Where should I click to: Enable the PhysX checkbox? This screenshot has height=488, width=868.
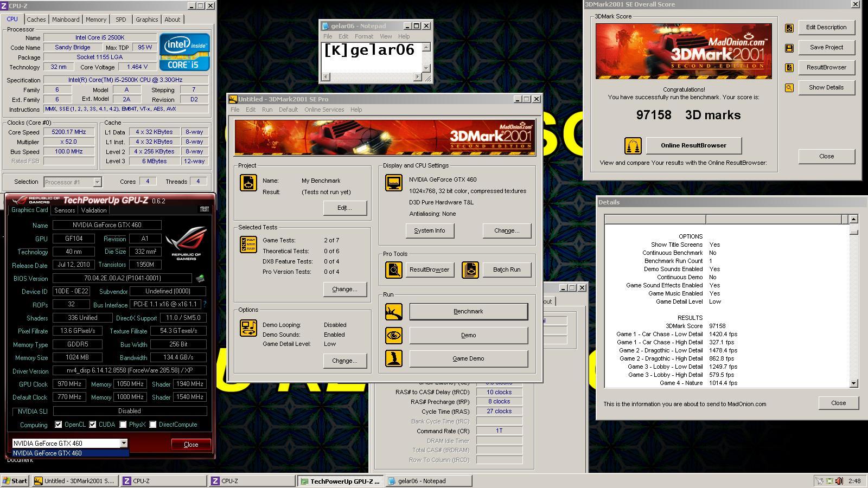click(123, 425)
